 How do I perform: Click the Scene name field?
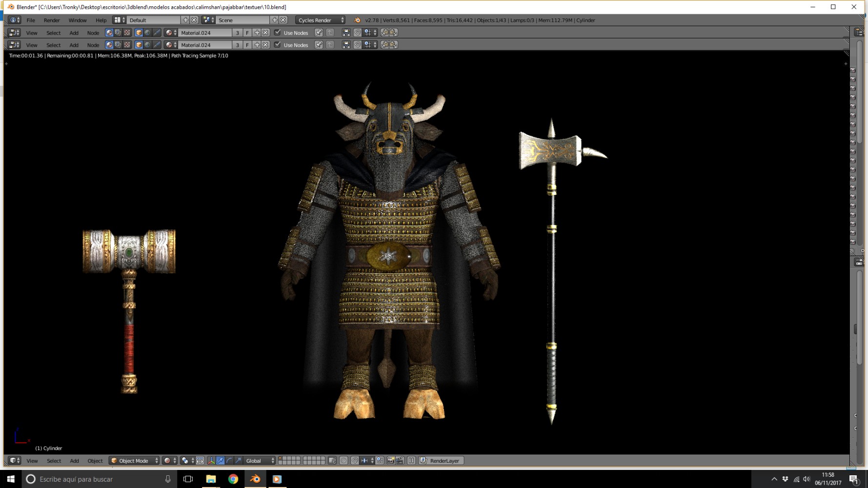coord(242,20)
